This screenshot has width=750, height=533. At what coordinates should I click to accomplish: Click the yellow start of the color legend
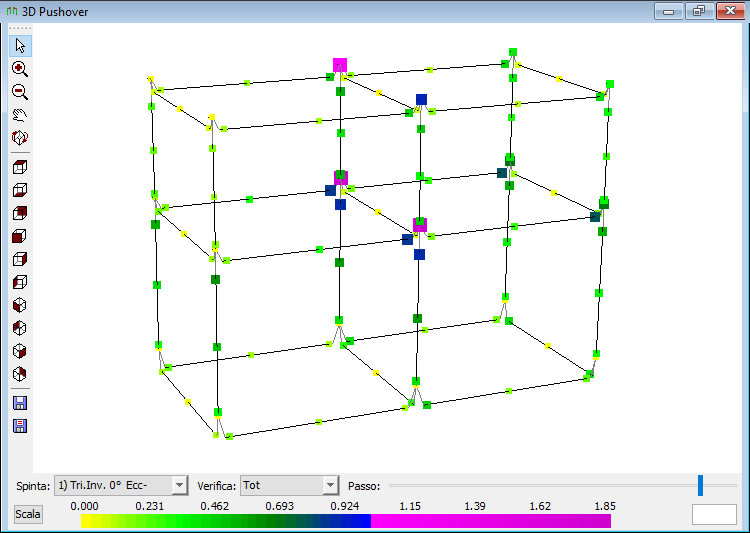[x=86, y=521]
